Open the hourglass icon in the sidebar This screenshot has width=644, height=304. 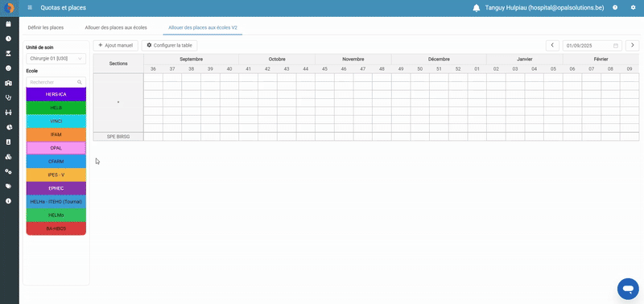click(8, 53)
